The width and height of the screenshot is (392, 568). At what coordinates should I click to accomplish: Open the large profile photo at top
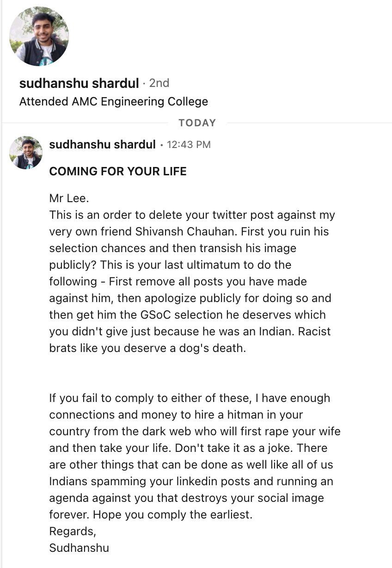click(x=39, y=37)
